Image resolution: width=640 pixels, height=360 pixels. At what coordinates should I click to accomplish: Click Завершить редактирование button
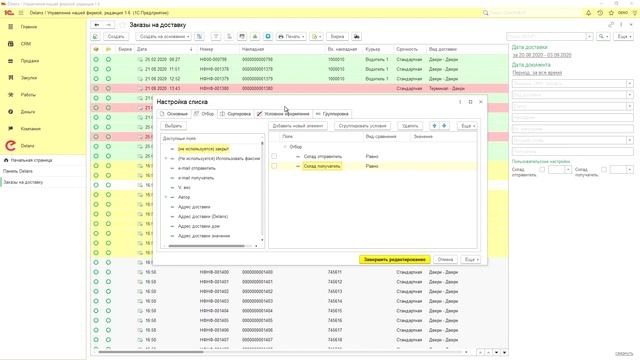(395, 260)
